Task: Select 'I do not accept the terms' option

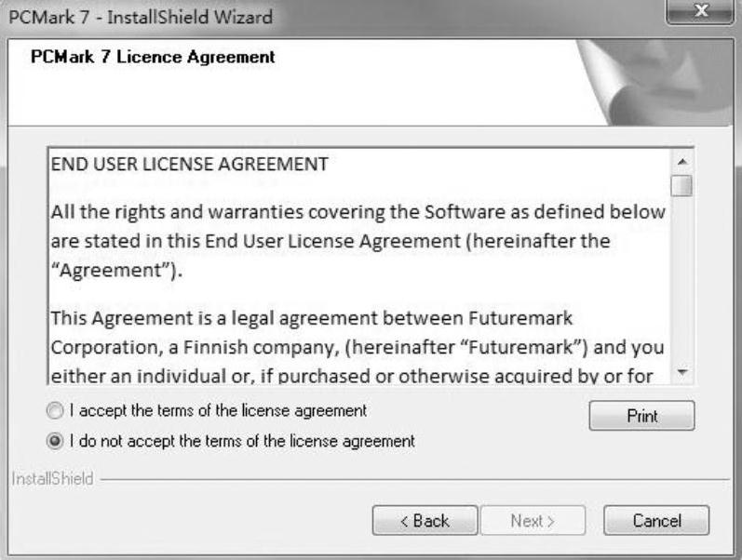Action: pos(59,440)
